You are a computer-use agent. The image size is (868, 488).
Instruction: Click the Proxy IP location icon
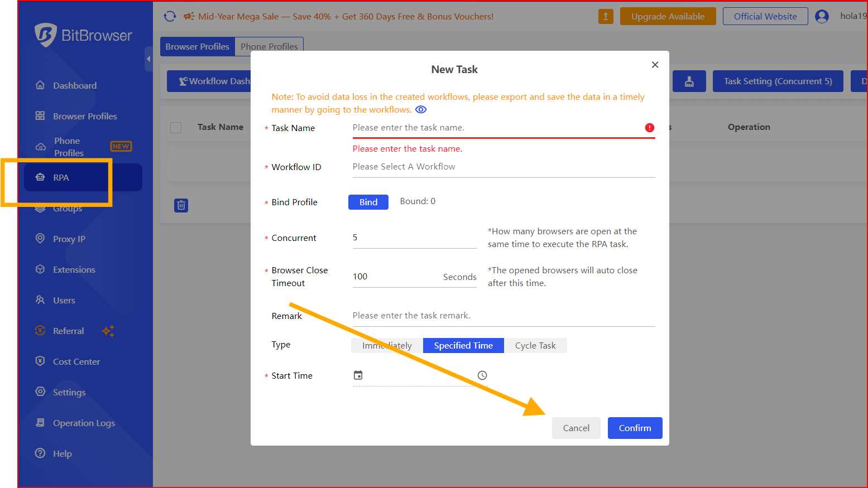(x=40, y=238)
